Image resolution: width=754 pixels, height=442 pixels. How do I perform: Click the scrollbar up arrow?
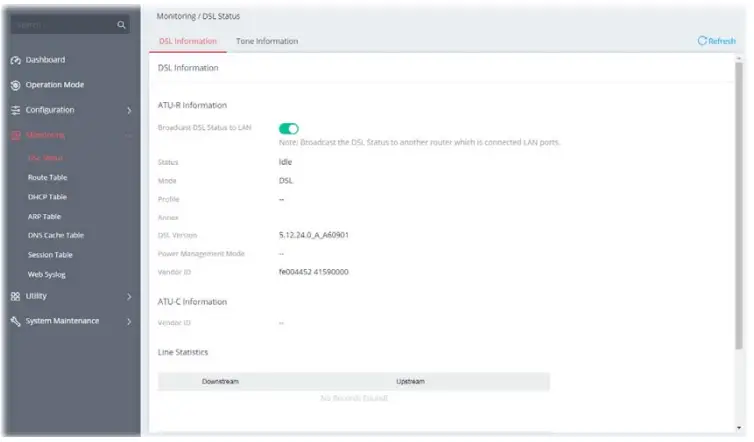[739, 58]
